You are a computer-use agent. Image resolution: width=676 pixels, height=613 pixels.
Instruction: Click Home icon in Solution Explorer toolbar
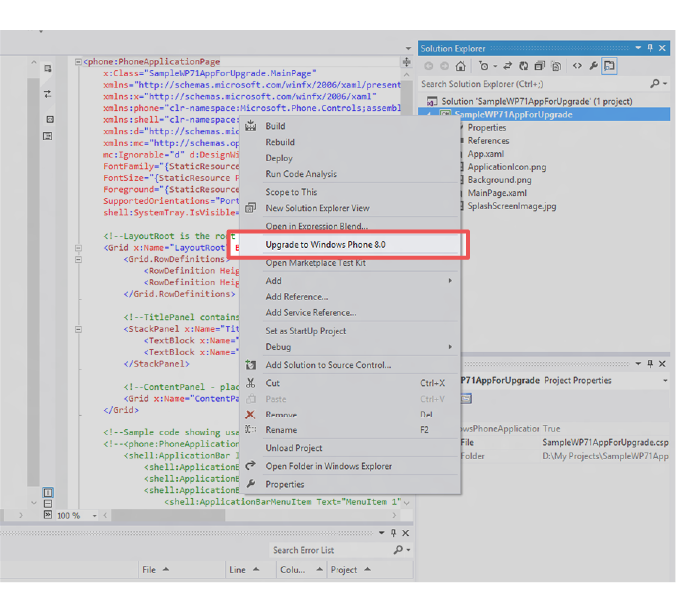(x=460, y=66)
